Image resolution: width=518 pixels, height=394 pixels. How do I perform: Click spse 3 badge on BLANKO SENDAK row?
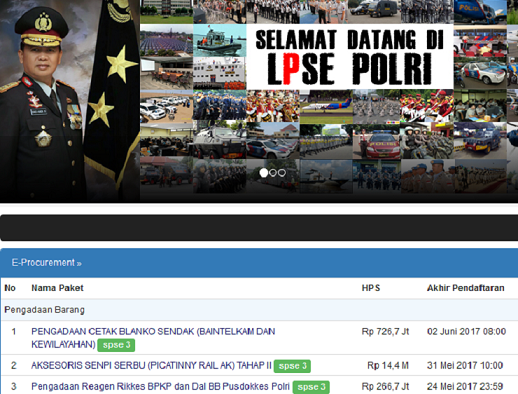[x=116, y=345]
